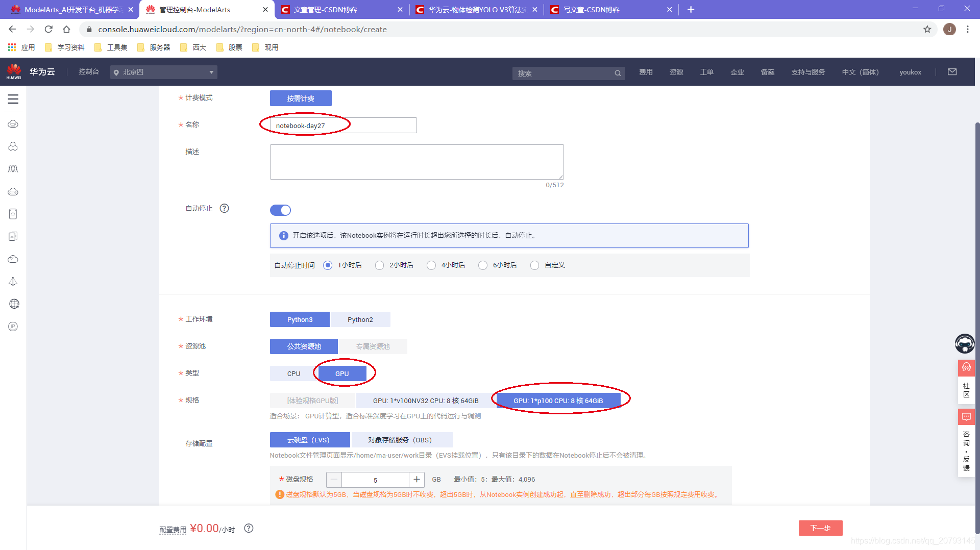Select the 6-hour auto-stop option

(483, 265)
